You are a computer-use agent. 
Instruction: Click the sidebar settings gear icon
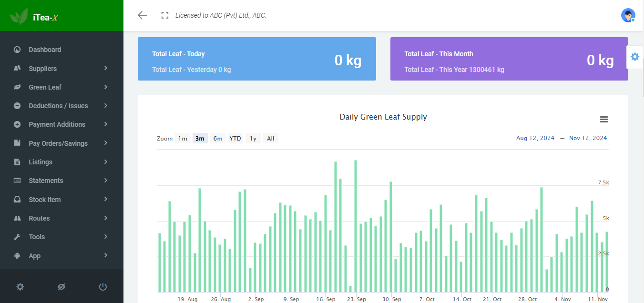click(x=20, y=287)
